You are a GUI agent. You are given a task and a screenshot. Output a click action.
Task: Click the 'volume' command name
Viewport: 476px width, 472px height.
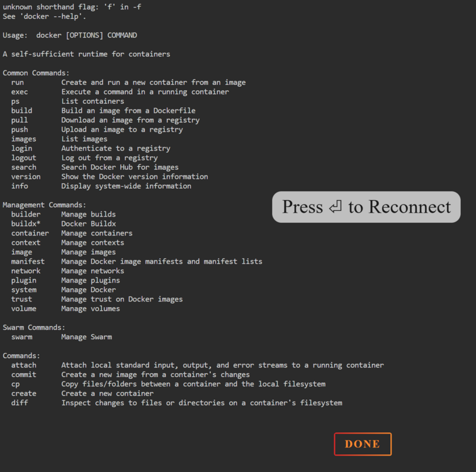[24, 308]
